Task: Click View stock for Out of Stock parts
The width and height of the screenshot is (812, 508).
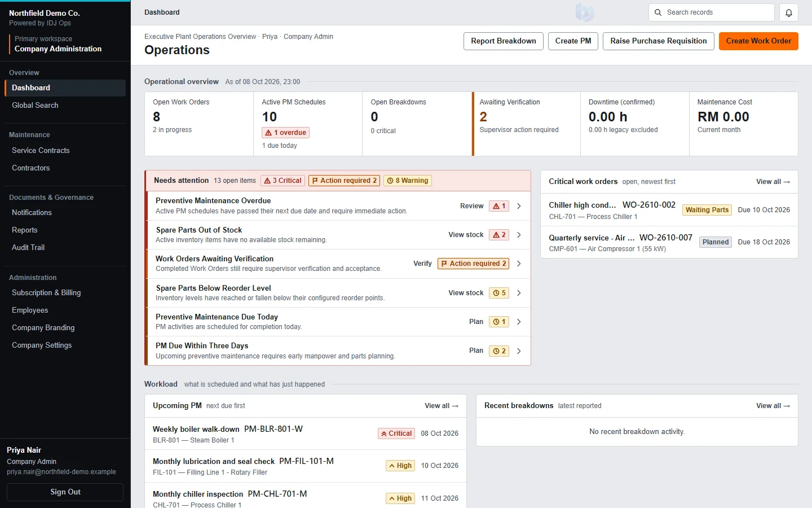Action: click(466, 235)
